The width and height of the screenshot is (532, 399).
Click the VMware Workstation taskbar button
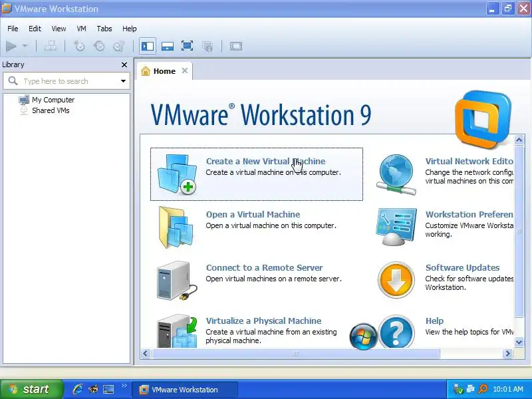pos(185,390)
